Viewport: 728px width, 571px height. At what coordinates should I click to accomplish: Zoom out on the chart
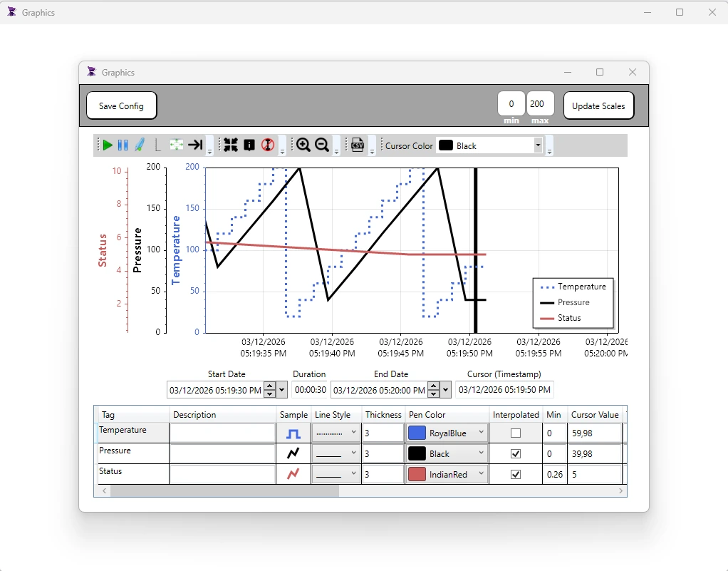322,145
